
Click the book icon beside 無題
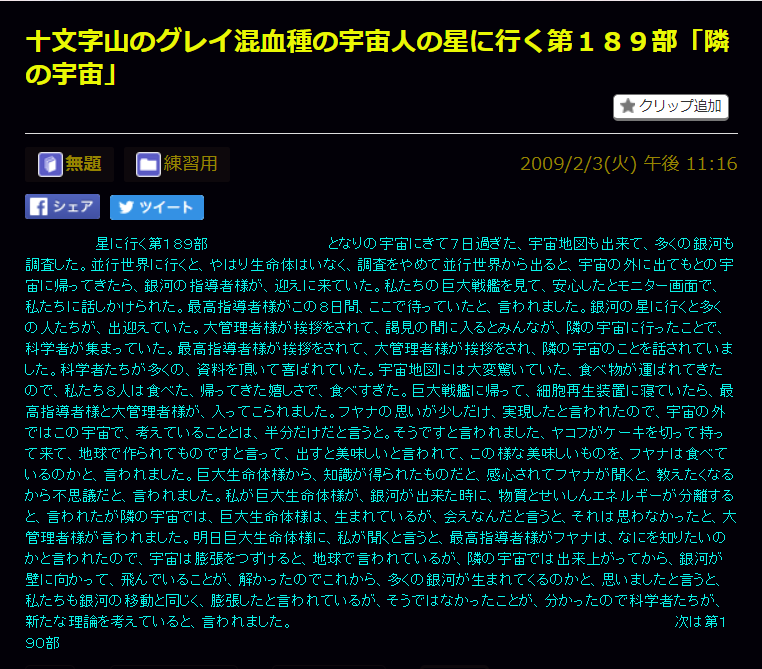point(49,164)
